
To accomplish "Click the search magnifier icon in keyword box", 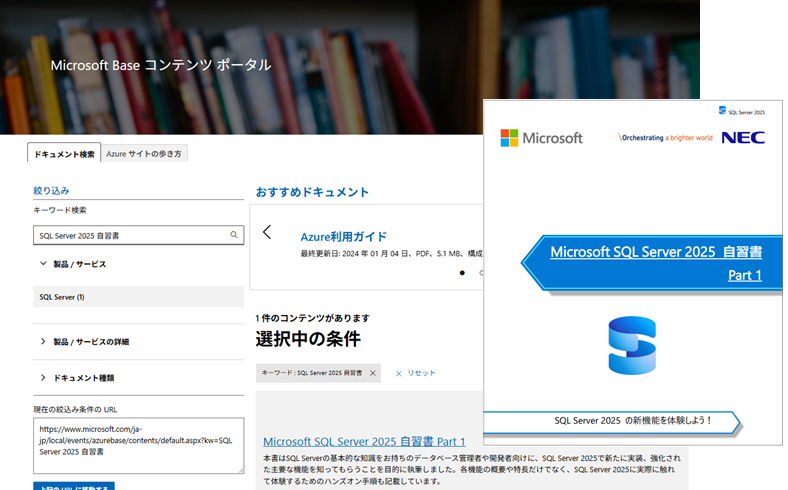I will click(234, 235).
